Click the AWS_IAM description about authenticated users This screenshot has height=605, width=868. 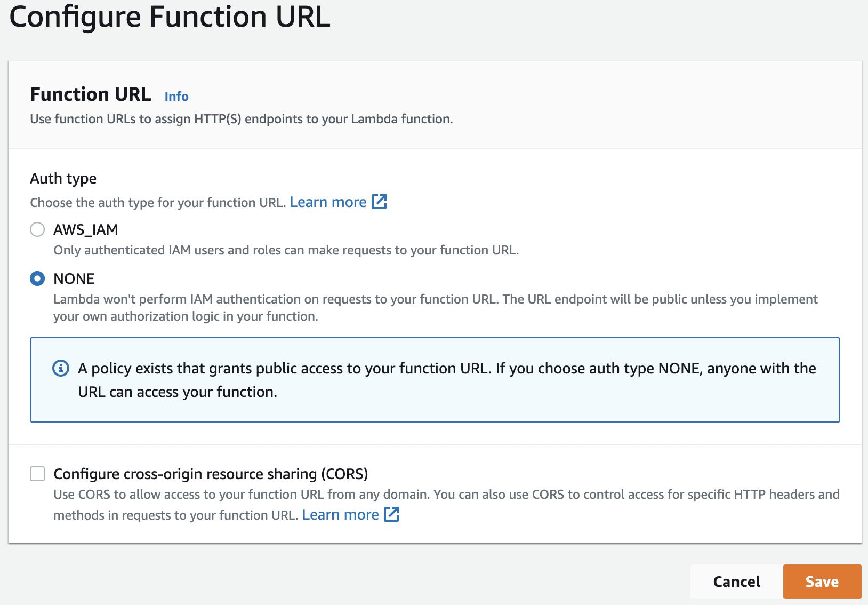tap(286, 250)
